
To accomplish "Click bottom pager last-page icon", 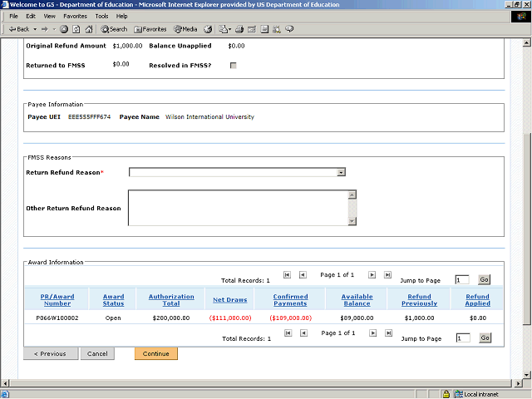I will [387, 332].
